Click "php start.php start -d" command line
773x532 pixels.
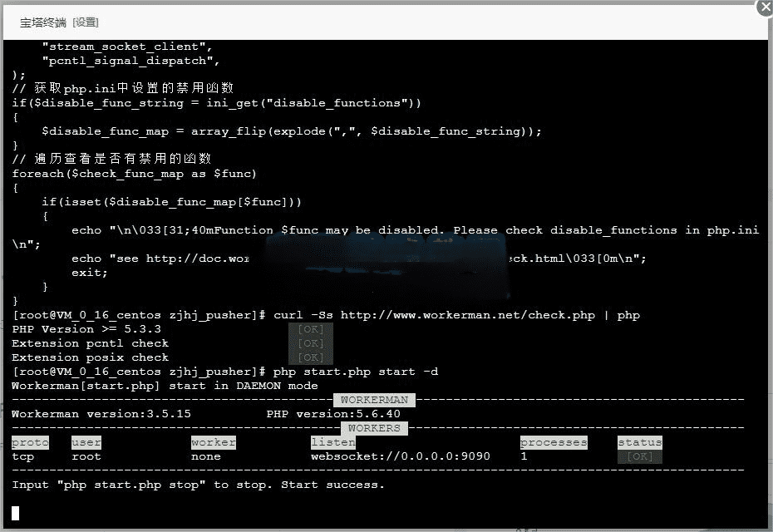224,372
